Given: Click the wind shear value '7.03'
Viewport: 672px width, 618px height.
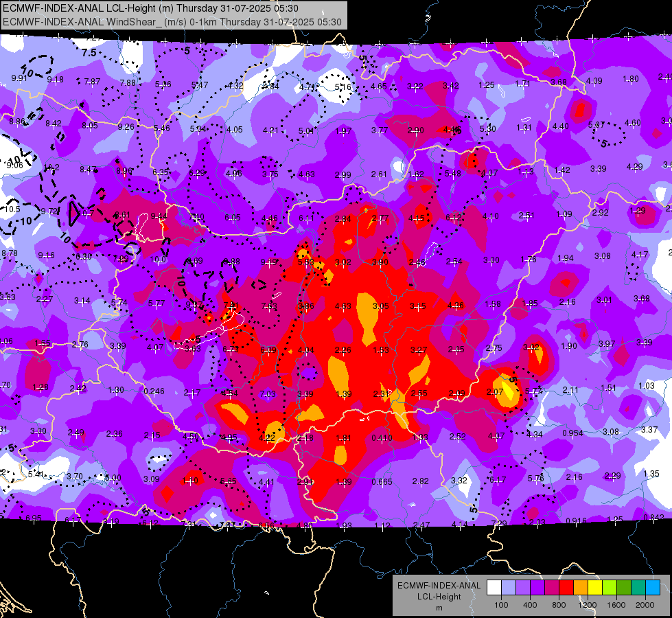Looking at the screenshot, I should (268, 393).
